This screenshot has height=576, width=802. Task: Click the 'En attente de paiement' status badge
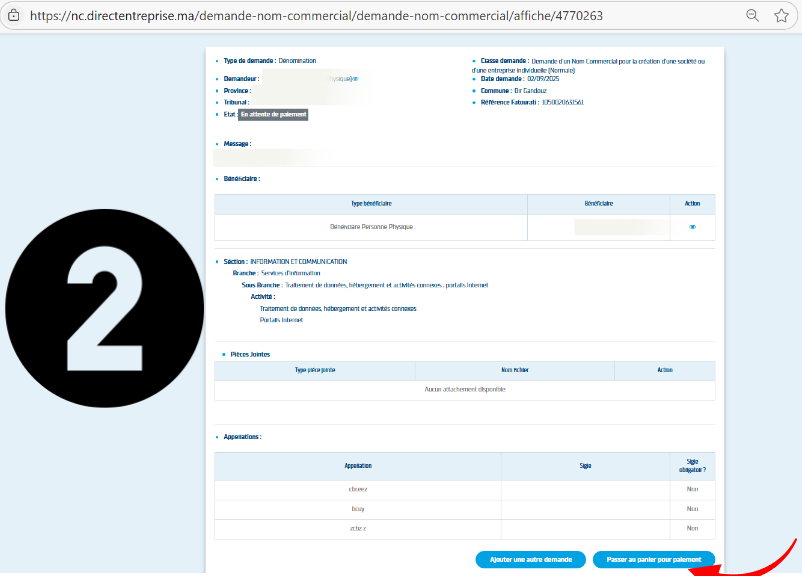tap(273, 115)
